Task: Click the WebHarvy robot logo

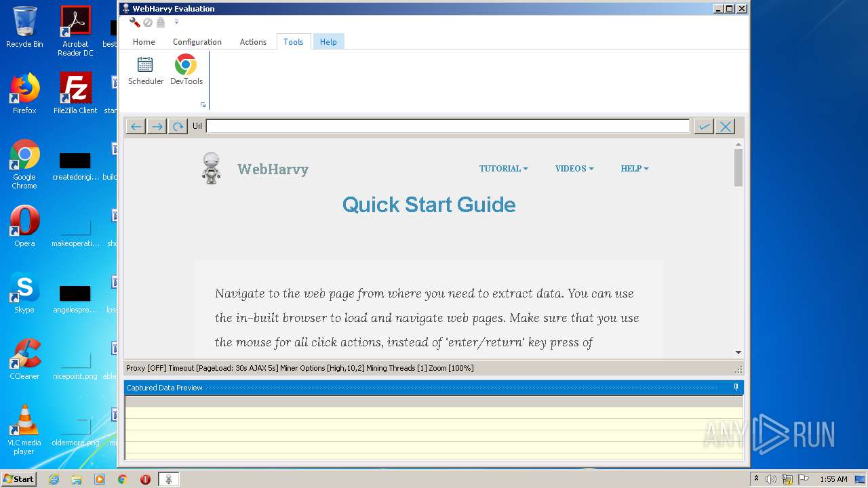Action: tap(212, 168)
